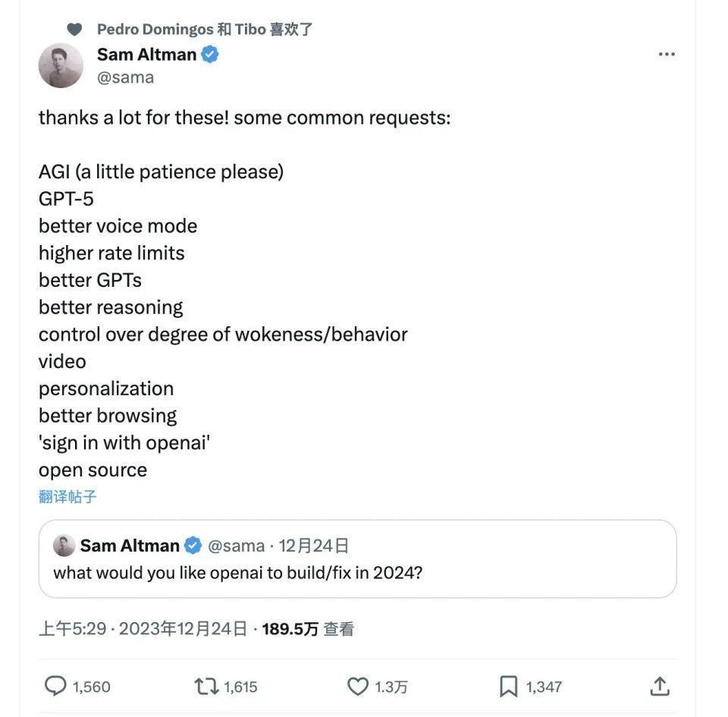Open the @sama handle under the author name

(125, 77)
